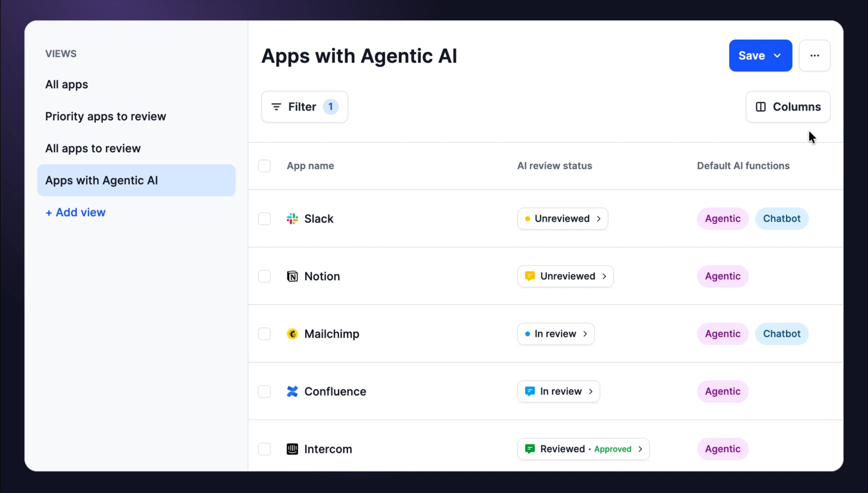This screenshot has height=493, width=868.
Task: Expand the Save button dropdown arrow
Action: pyautogui.click(x=777, y=56)
